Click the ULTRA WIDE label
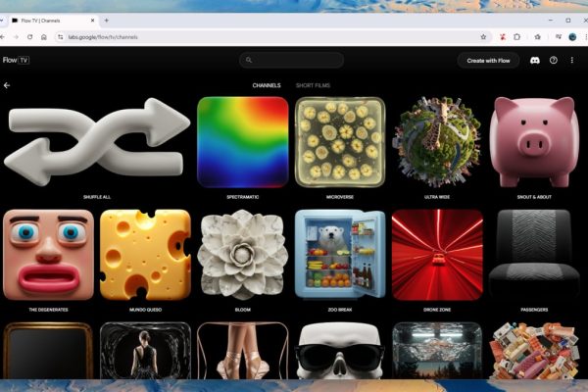The image size is (588, 392). tap(437, 197)
